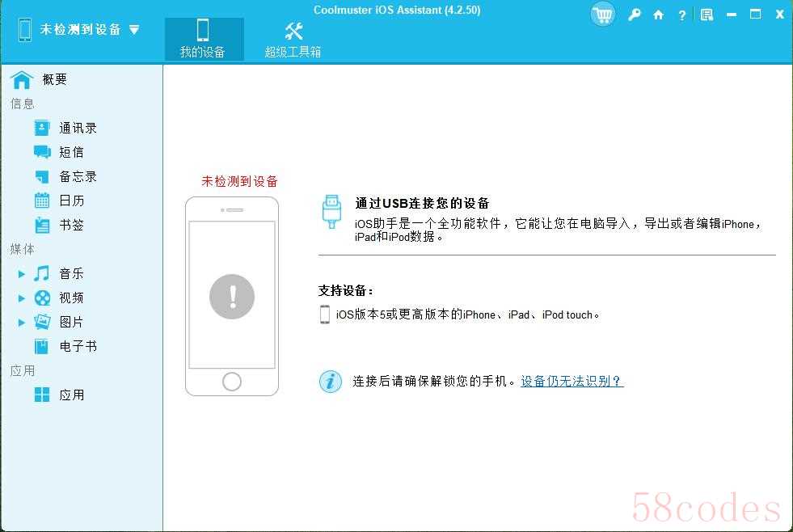Screen dimensions: 793x532
Task: Open 电子书 ebooks in sidebar
Action: point(78,346)
